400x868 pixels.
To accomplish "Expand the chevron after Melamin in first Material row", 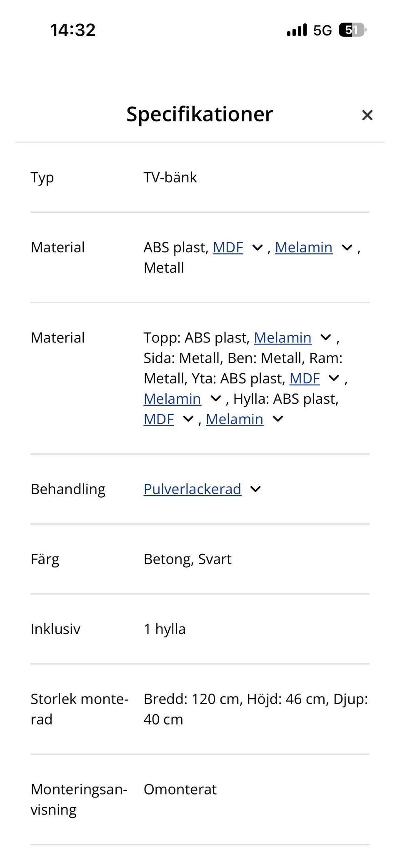I will (x=347, y=248).
